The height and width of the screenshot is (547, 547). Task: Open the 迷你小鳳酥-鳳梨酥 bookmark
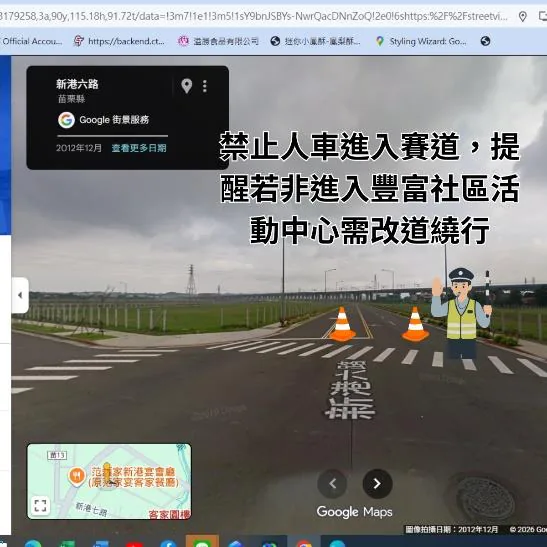coord(315,42)
